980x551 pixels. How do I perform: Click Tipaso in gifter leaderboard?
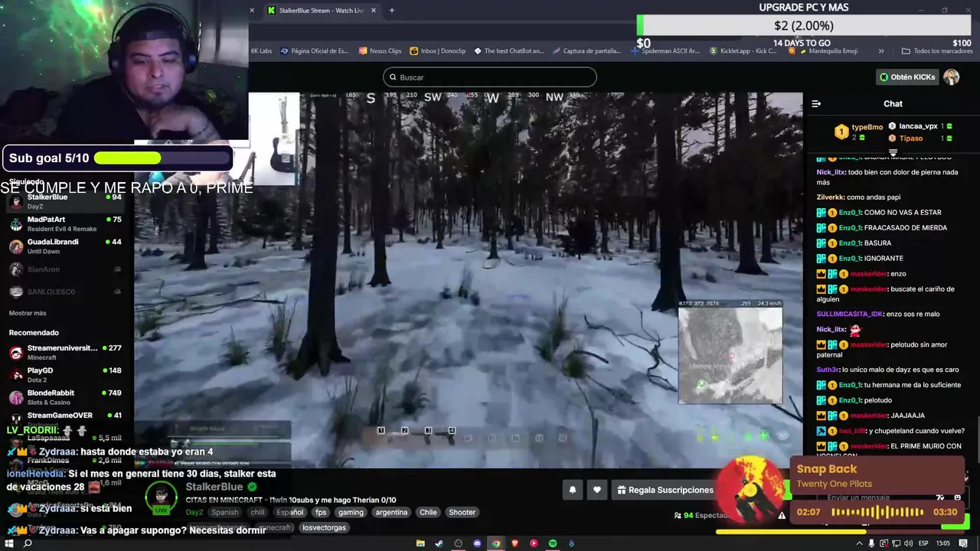pyautogui.click(x=911, y=139)
